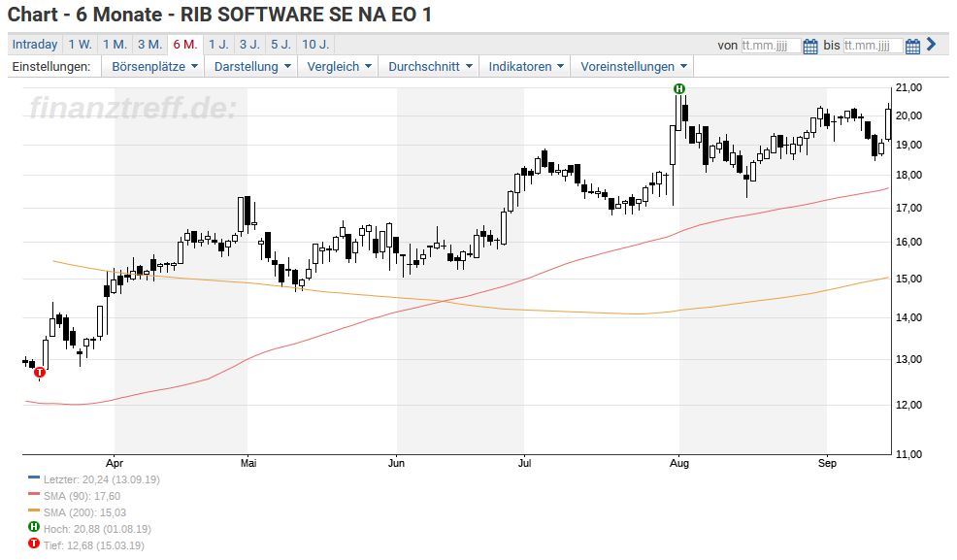Open the Börsenplätze dropdown
Screen dimensions: 957x560
(x=154, y=67)
